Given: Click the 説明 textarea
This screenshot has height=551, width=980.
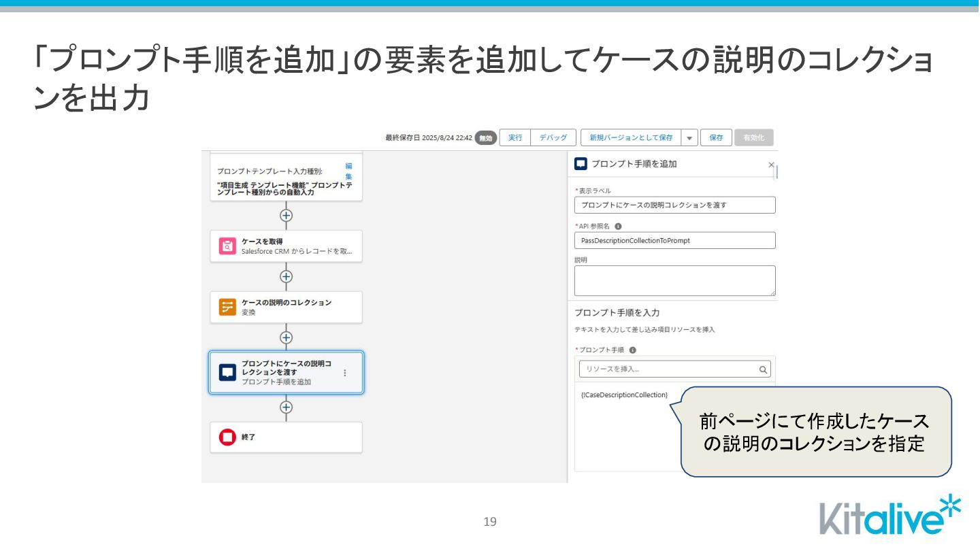Looking at the screenshot, I should click(x=675, y=280).
